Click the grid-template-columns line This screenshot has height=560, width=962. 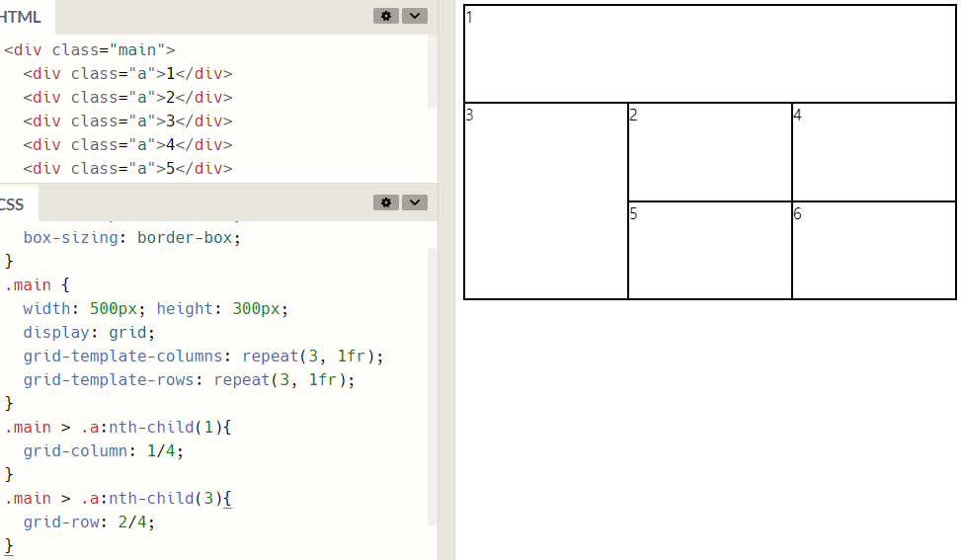pos(203,357)
